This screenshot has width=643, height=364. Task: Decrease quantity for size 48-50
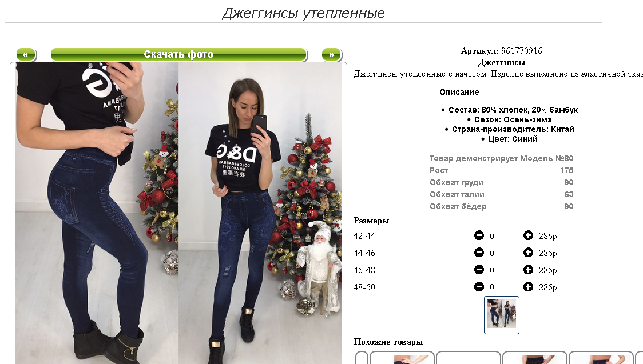click(479, 287)
